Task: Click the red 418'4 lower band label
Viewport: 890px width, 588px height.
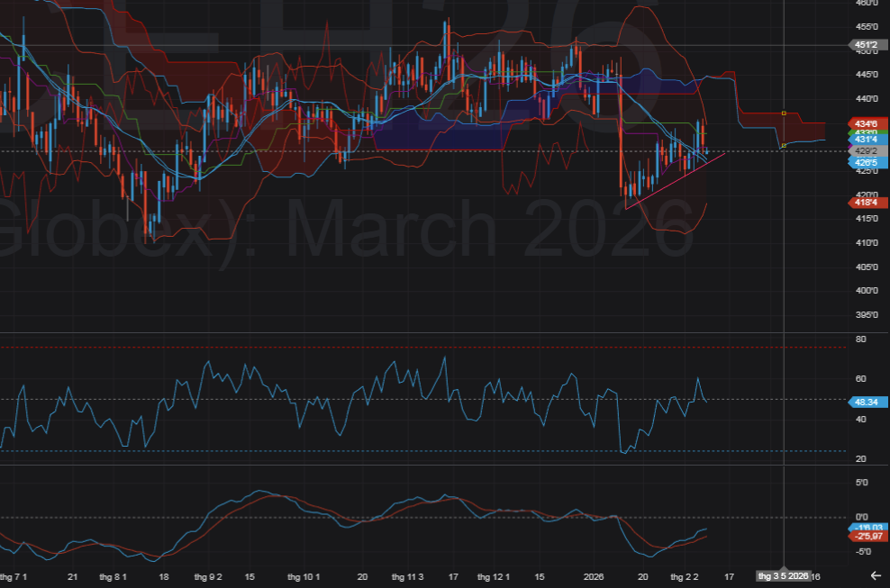Action: [x=868, y=204]
